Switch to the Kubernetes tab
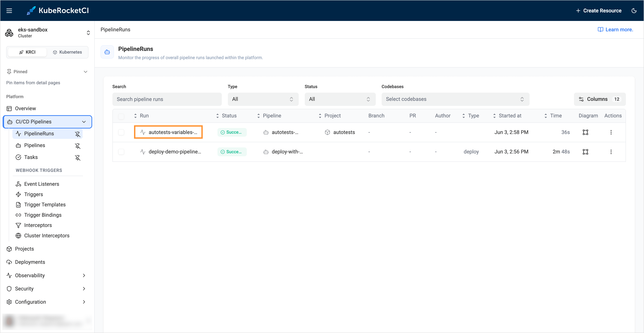The height and width of the screenshot is (333, 644). (x=68, y=52)
